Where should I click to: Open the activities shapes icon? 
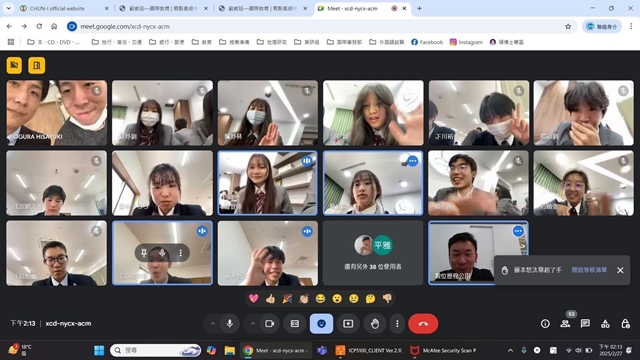[605, 324]
